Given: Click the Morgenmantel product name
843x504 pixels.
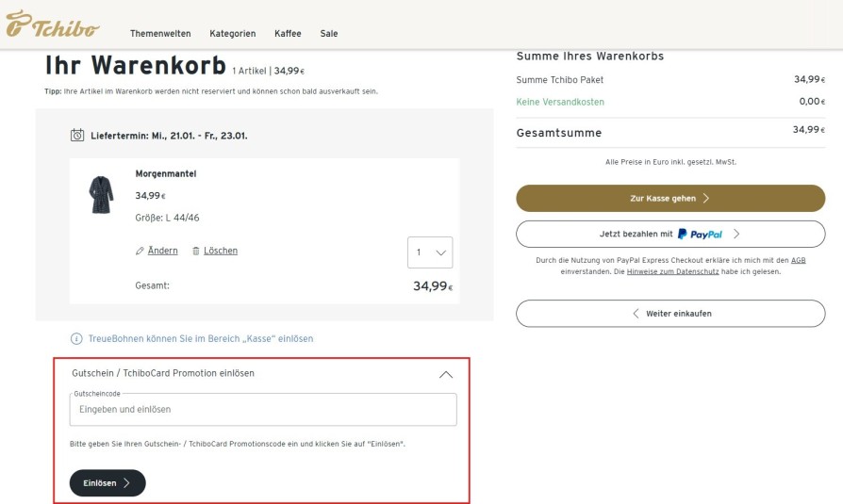Looking at the screenshot, I should point(166,173).
